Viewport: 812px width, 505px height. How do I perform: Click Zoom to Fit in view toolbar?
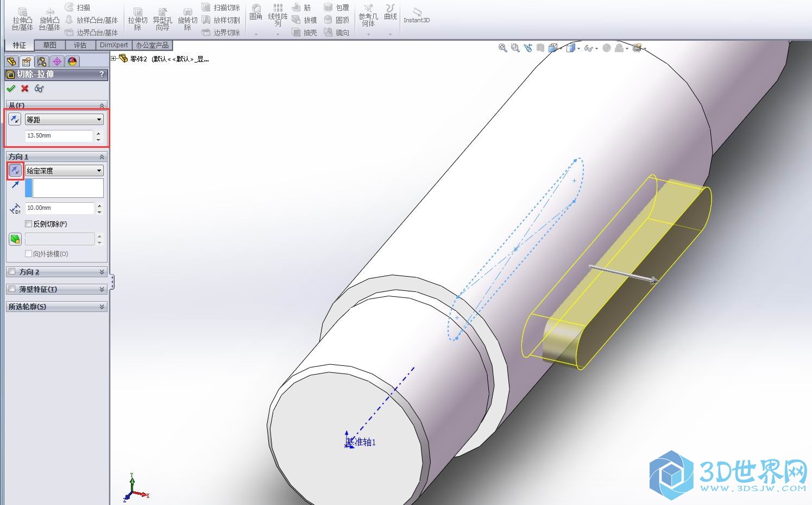coord(503,48)
